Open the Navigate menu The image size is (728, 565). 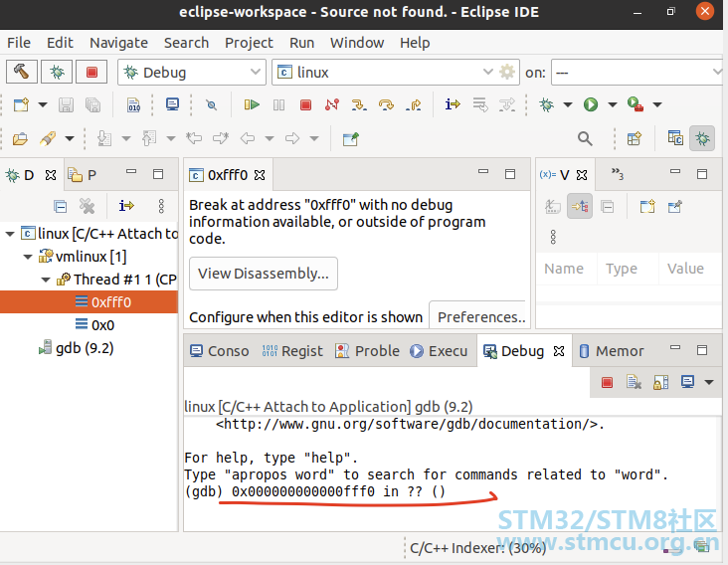(119, 43)
